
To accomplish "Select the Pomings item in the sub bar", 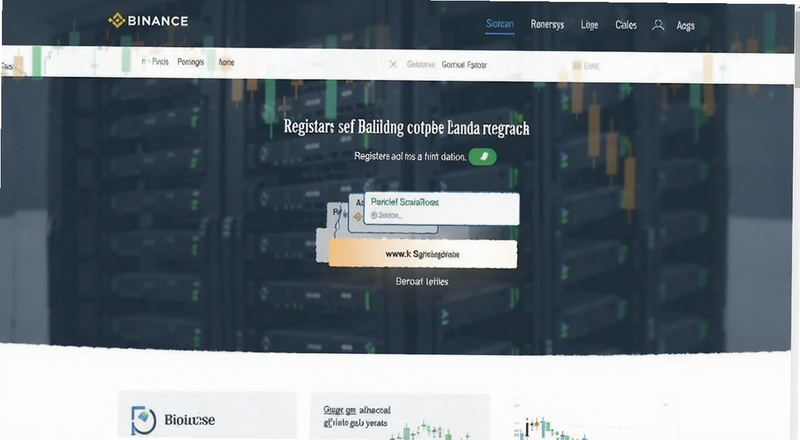I will pyautogui.click(x=190, y=62).
